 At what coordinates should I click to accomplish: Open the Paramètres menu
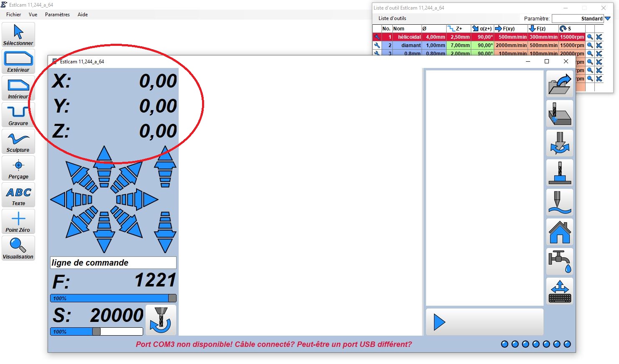tap(57, 15)
